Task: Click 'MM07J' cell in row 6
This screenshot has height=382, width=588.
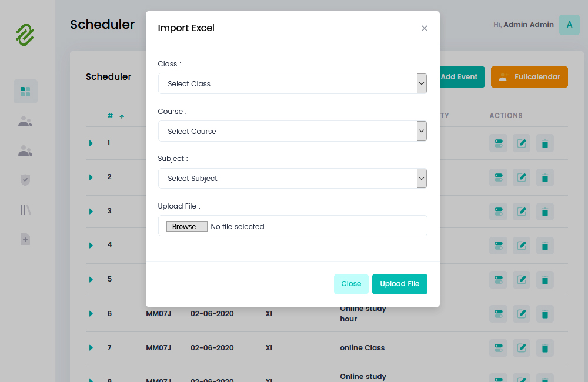Action: click(x=158, y=314)
